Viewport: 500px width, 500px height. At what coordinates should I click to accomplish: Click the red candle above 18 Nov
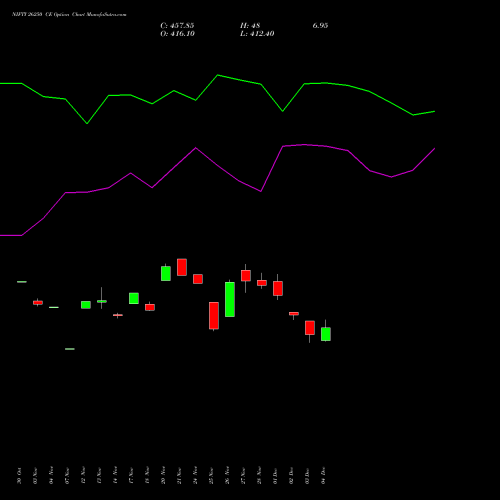tap(150, 307)
